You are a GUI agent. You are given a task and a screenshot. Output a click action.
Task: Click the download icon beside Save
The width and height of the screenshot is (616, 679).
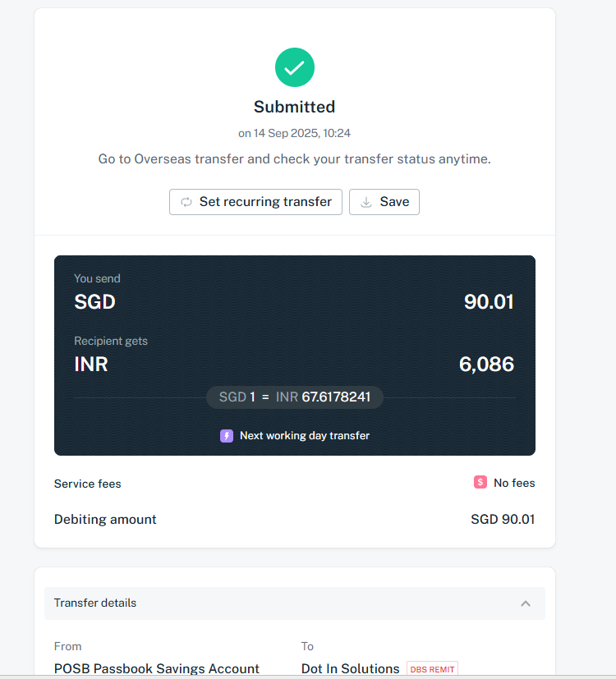(x=366, y=202)
